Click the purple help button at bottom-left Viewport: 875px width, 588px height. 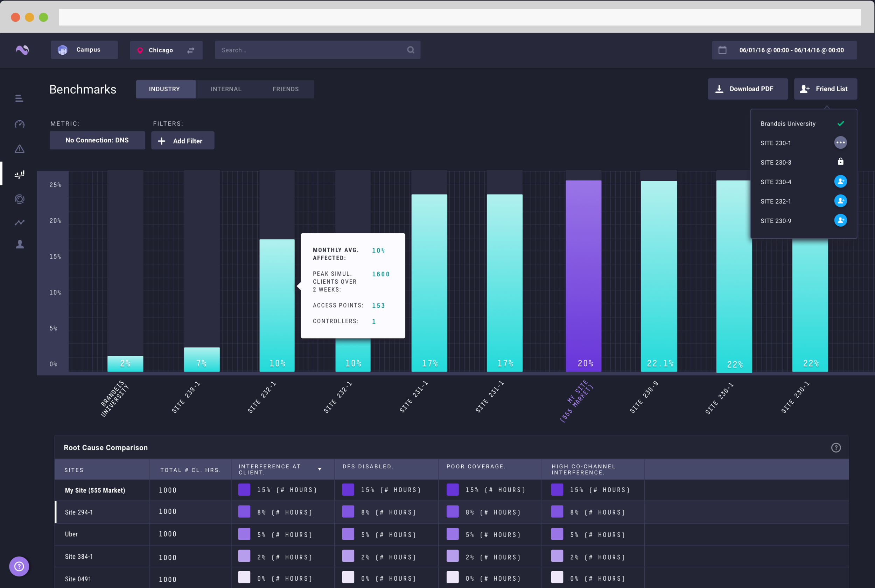coord(19,566)
